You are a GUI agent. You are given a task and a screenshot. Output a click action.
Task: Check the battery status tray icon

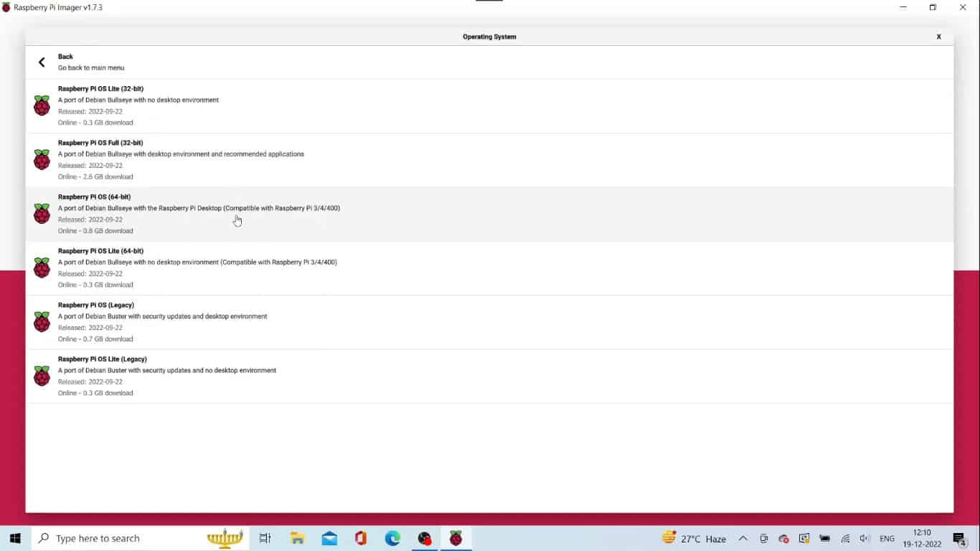825,538
